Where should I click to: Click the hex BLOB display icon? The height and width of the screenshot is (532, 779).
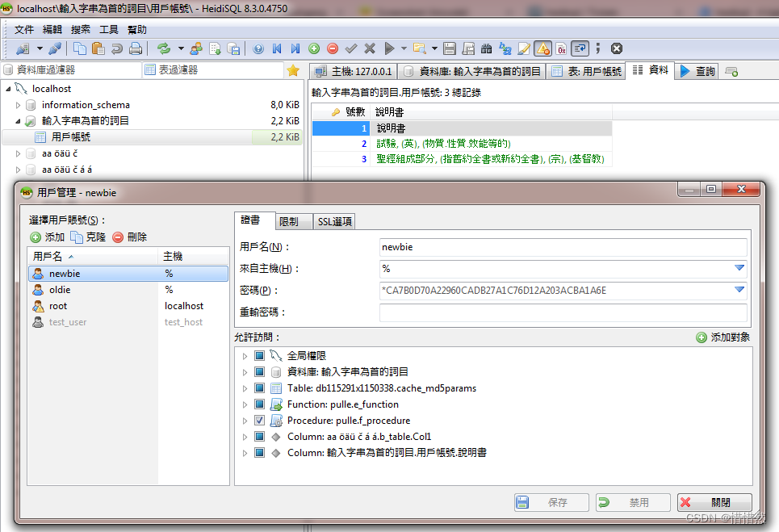[561, 48]
